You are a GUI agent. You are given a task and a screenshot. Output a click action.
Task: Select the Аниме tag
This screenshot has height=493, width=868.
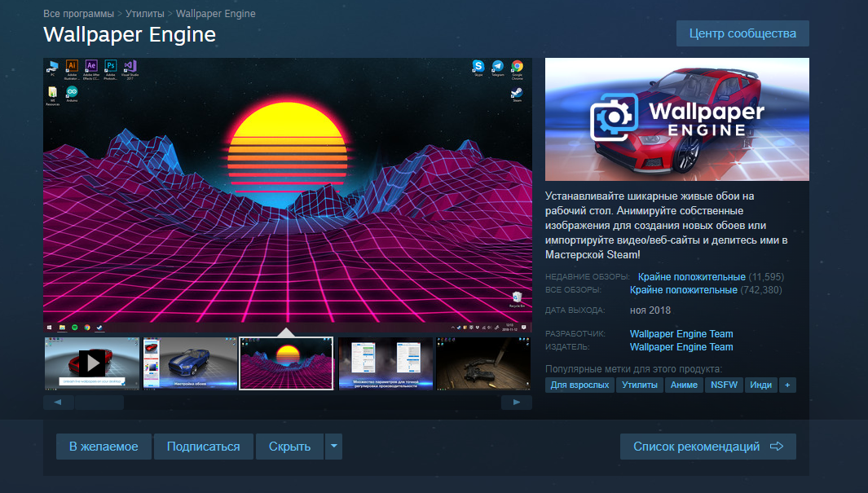click(685, 385)
